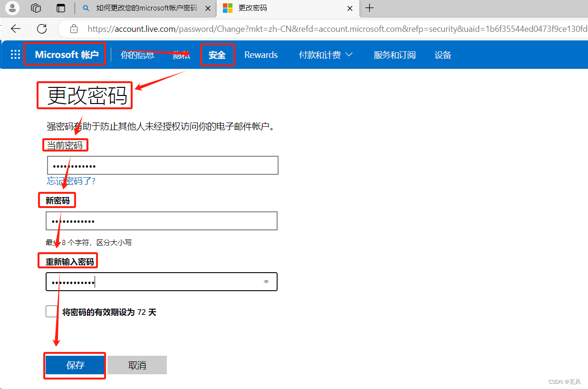Open a new browser tab with plus
This screenshot has height=389, width=588.
(369, 8)
